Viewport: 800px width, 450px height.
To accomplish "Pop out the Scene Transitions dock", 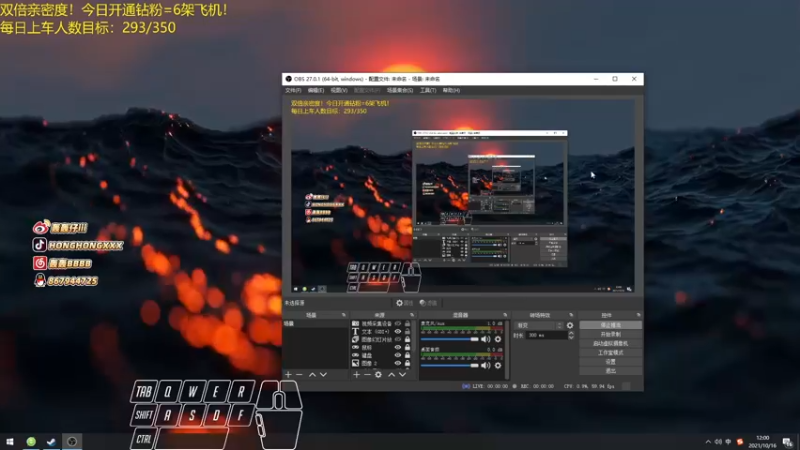I will [571, 315].
